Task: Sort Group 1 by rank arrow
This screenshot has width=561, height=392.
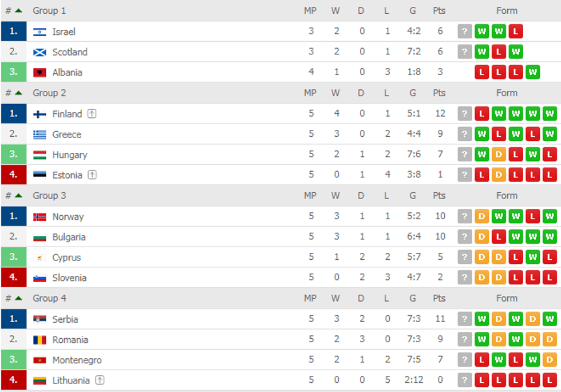Action: 18,11
